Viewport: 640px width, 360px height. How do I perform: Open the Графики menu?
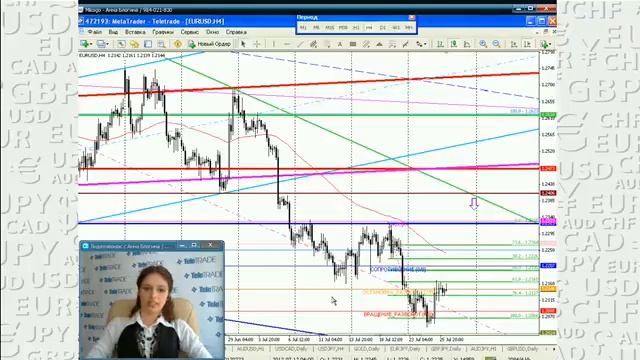click(163, 32)
